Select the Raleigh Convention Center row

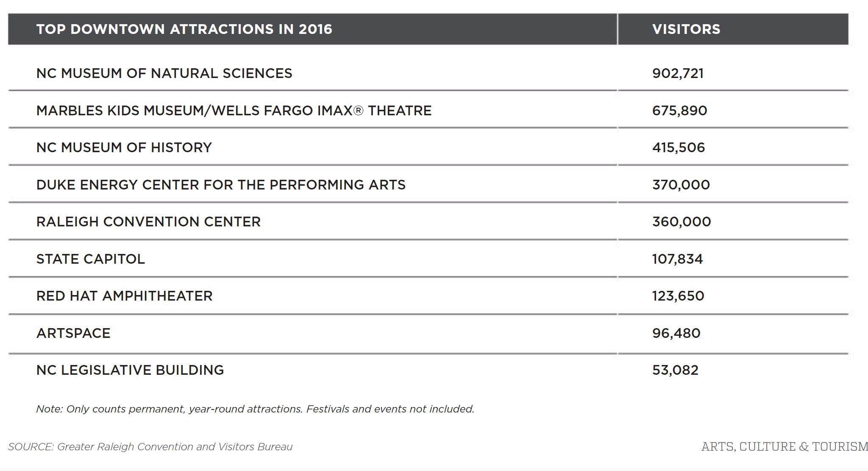click(148, 222)
